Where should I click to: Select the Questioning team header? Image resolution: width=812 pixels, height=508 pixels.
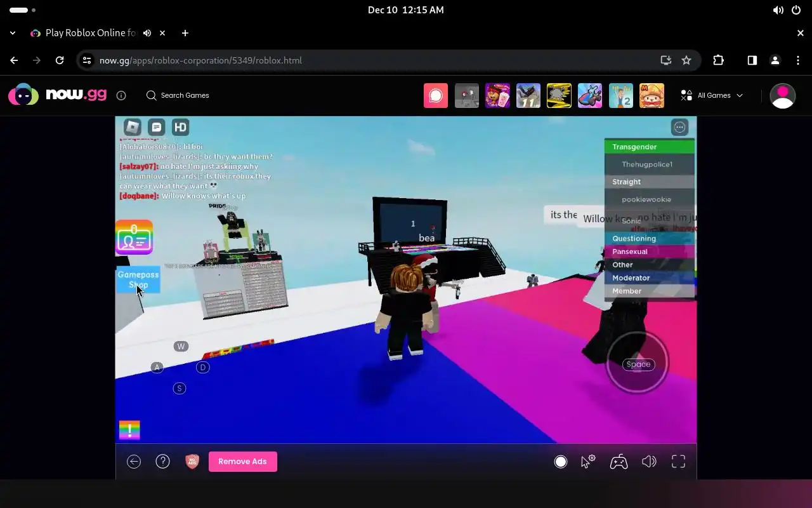tap(650, 239)
